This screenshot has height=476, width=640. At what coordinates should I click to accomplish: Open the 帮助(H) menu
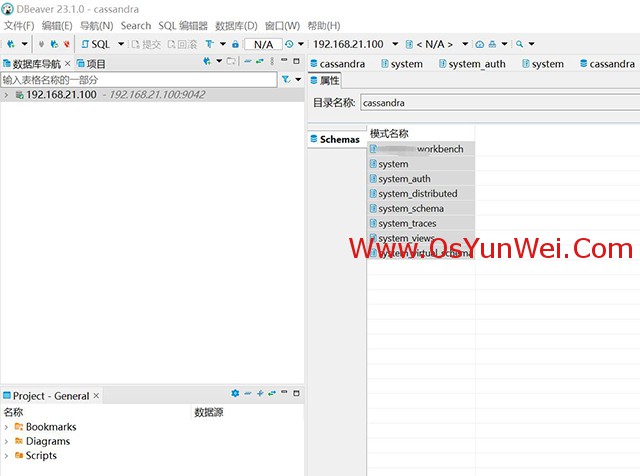click(x=324, y=26)
